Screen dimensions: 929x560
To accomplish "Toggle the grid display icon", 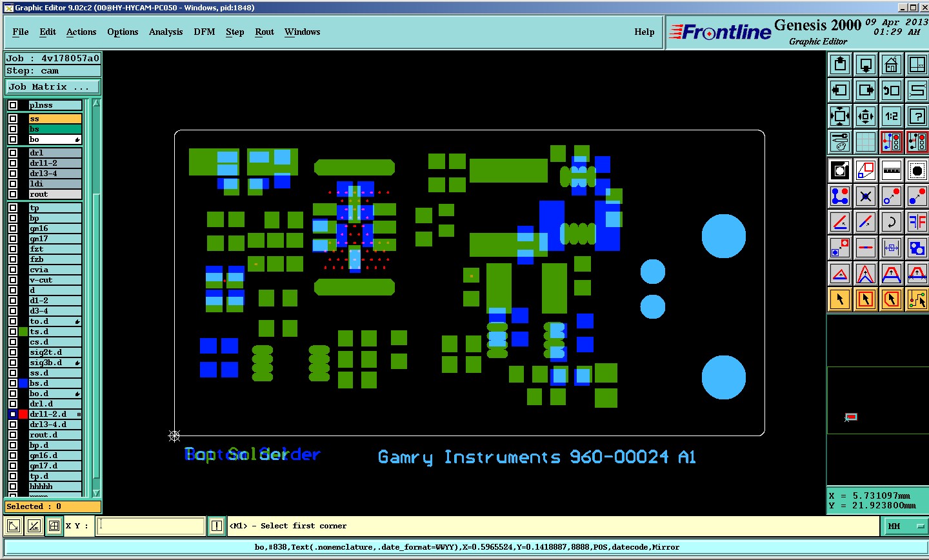I will (866, 142).
